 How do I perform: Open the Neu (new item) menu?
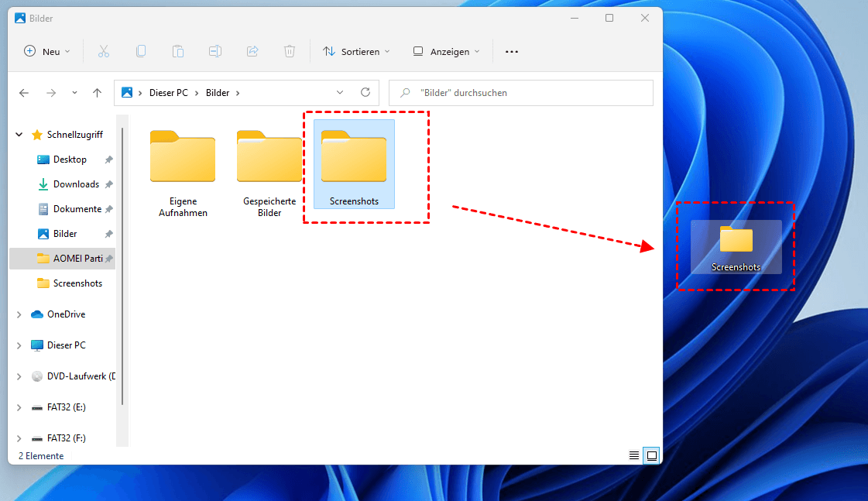click(x=47, y=51)
